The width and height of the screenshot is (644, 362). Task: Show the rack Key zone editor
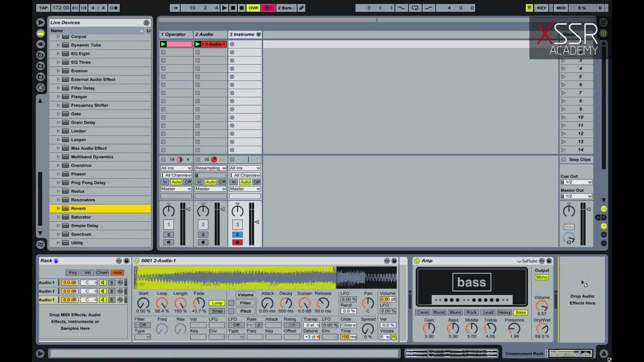73,273
